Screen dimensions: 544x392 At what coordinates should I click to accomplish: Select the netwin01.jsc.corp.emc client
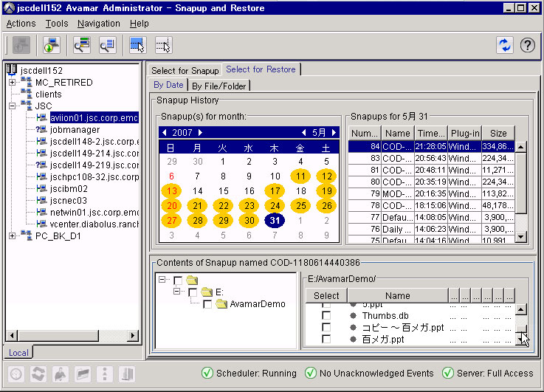point(94,213)
